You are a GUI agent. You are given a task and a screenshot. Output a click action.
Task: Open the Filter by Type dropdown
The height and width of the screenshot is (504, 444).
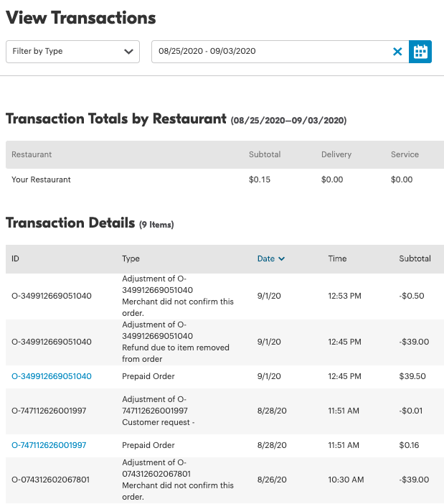pos(72,52)
